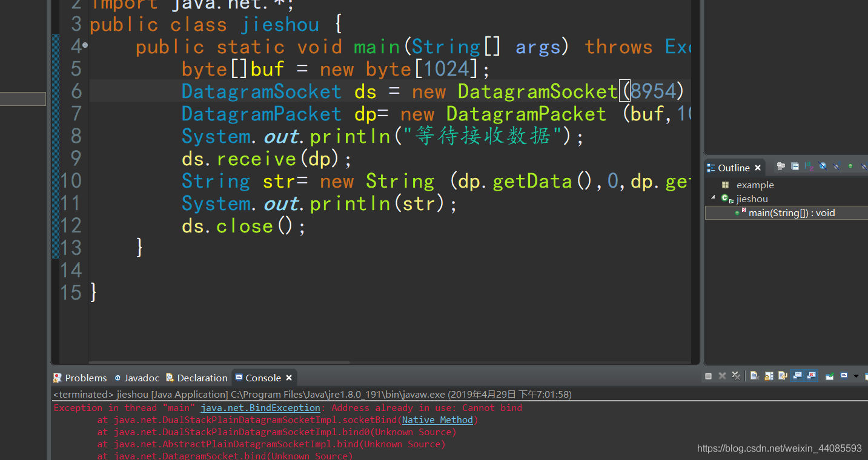The width and height of the screenshot is (868, 460).
Task: Click 'public class jieshou {' line
Action: [x=216, y=25]
